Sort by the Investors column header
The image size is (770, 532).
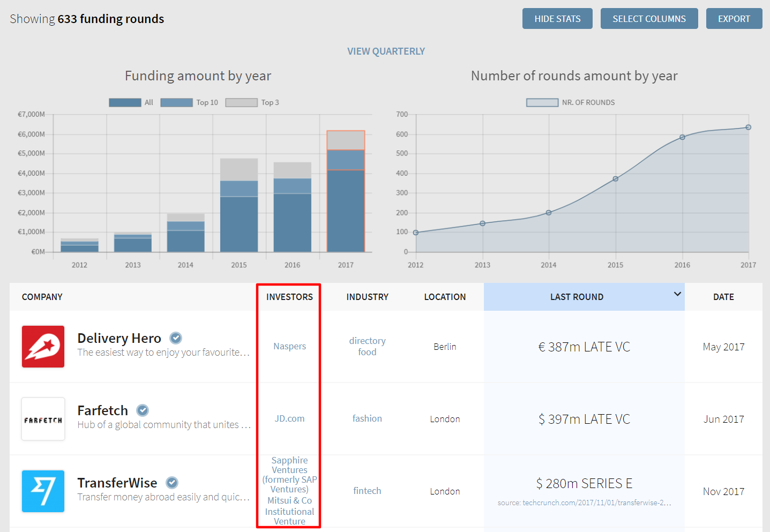pyautogui.click(x=289, y=297)
